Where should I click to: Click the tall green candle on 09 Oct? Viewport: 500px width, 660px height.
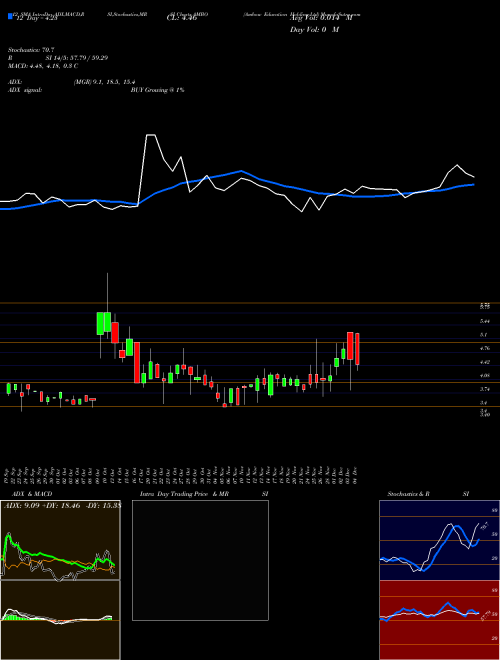pyautogui.click(x=100, y=323)
